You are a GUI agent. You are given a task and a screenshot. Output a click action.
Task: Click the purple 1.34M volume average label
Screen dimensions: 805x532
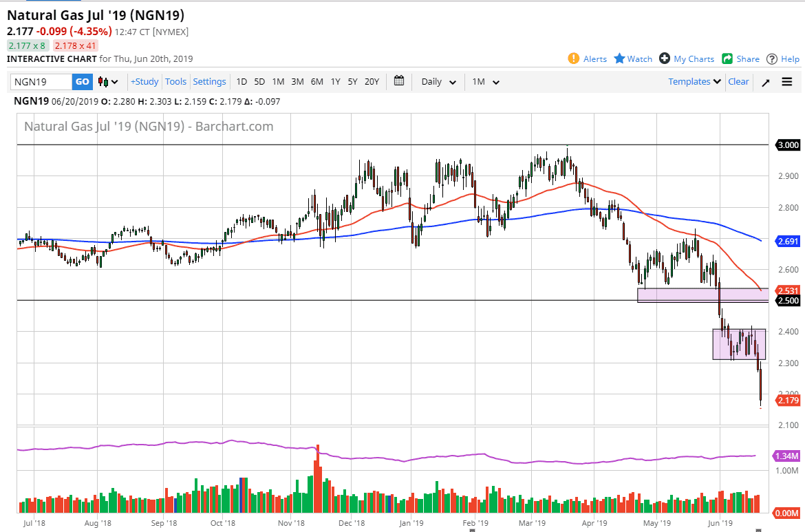click(786, 456)
